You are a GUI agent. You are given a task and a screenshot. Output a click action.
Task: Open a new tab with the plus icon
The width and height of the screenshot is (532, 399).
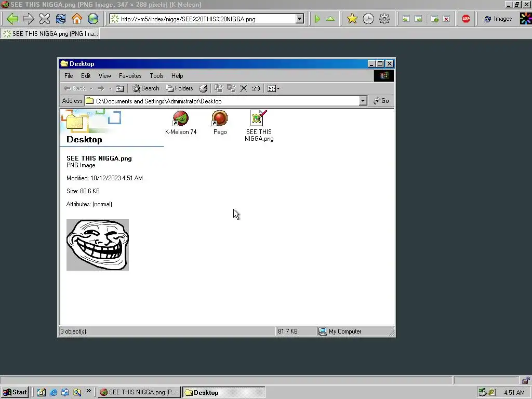point(434,19)
